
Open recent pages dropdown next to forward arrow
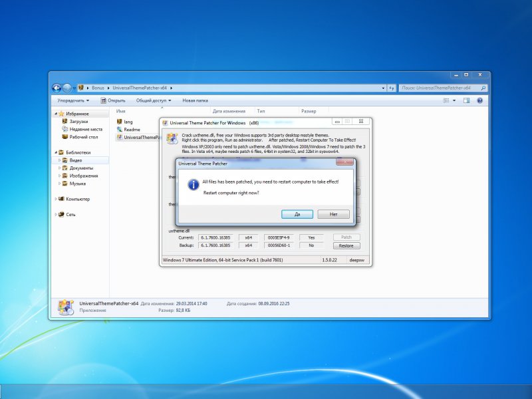click(x=74, y=88)
